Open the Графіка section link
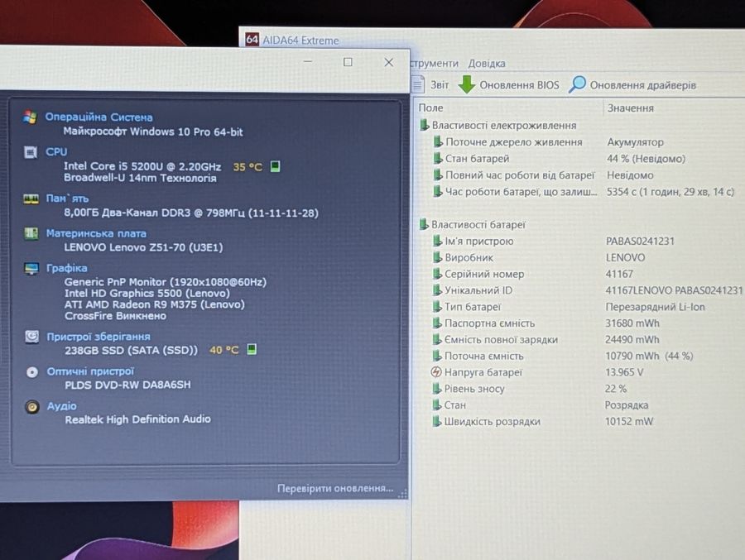 pos(66,268)
